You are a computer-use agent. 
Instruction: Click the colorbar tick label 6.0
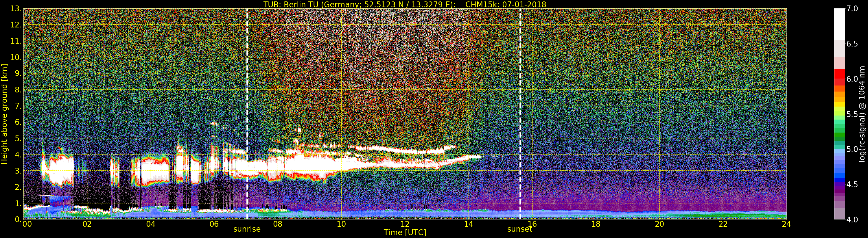pyautogui.click(x=852, y=79)
